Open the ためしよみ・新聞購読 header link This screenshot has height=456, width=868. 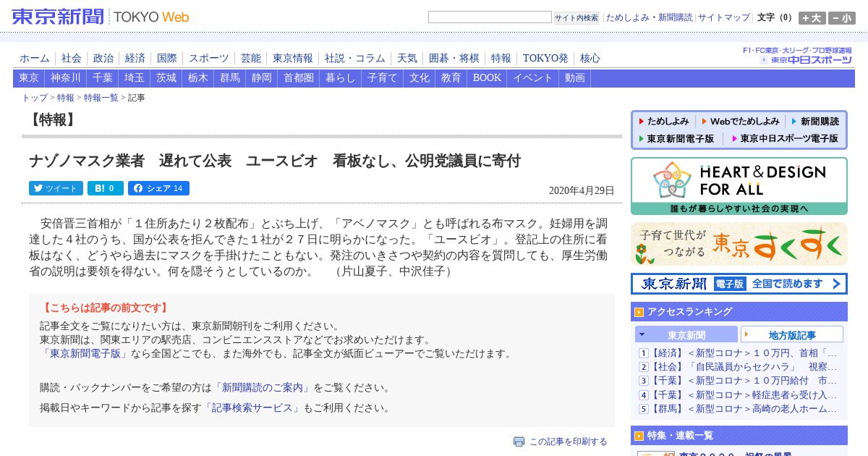point(649,17)
